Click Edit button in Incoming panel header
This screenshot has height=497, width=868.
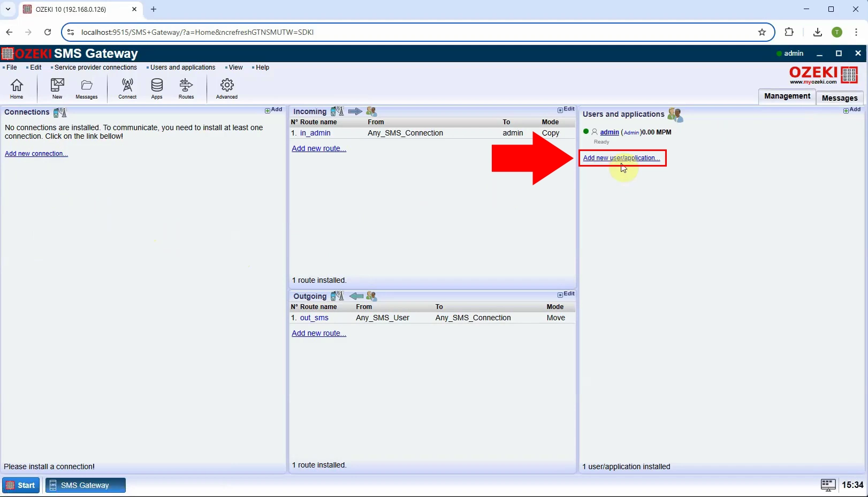[x=566, y=109]
